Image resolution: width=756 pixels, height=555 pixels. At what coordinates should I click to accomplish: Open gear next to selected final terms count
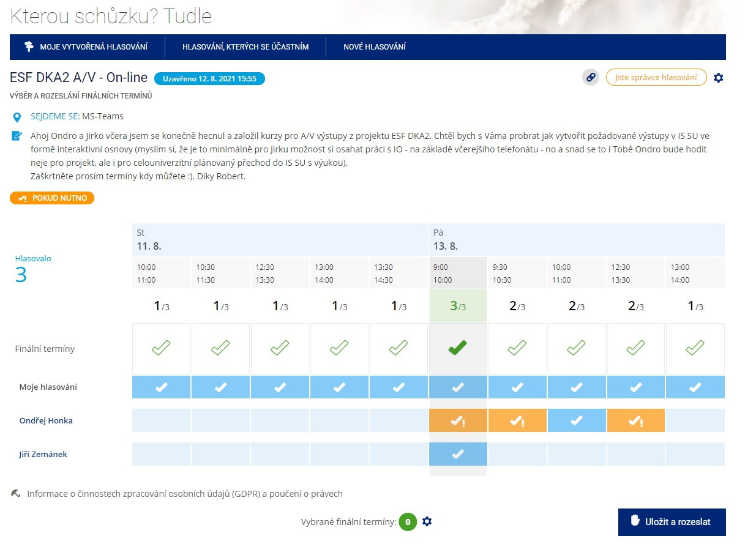[427, 522]
